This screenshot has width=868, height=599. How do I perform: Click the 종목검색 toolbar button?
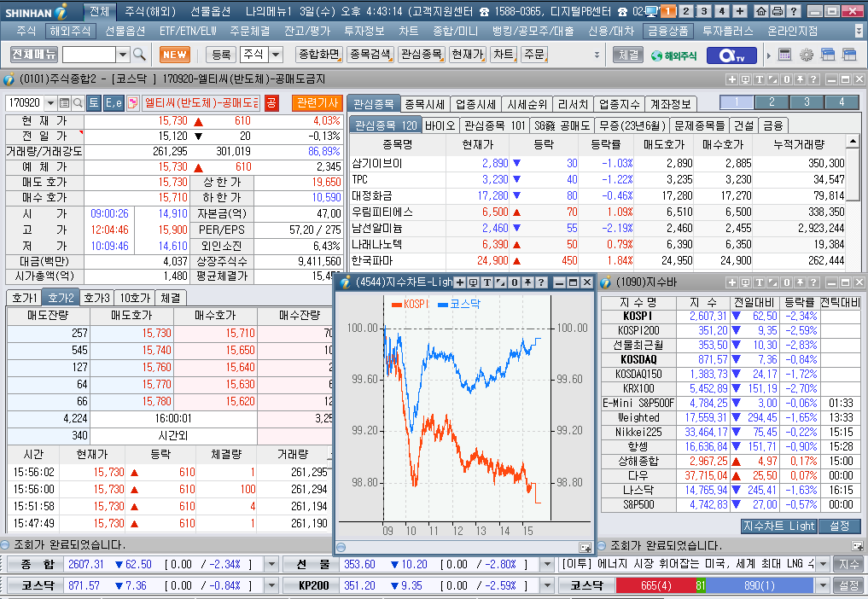click(370, 55)
